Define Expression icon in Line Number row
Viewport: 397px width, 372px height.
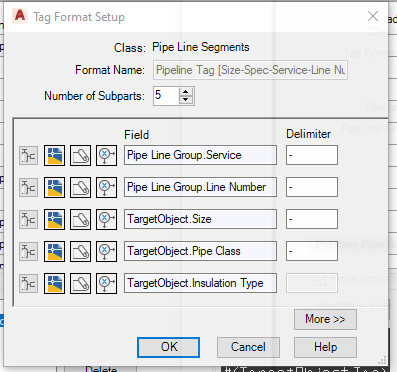click(x=106, y=187)
